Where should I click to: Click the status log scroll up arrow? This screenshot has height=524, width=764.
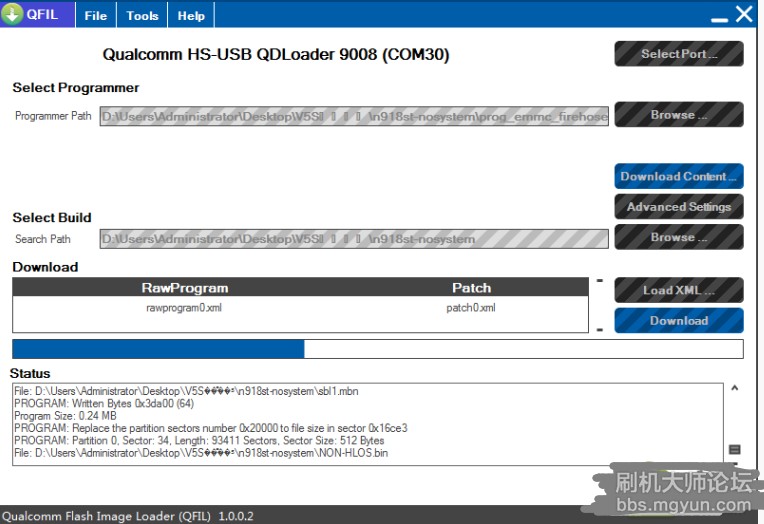click(735, 388)
